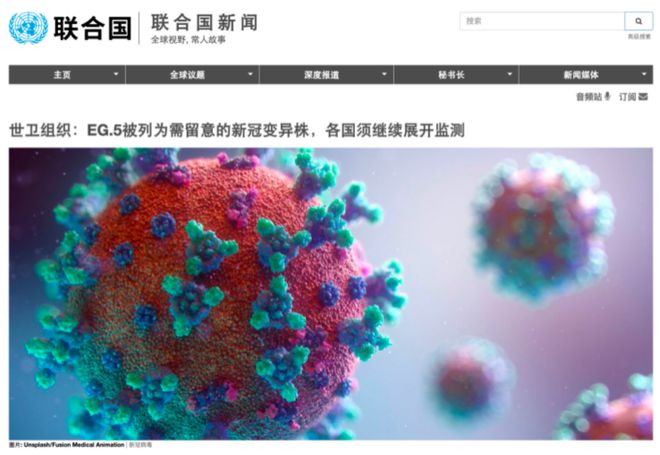This screenshot has width=660, height=455.
Task: Expand the 深度报道 dropdown arrow
Action: coord(384,75)
